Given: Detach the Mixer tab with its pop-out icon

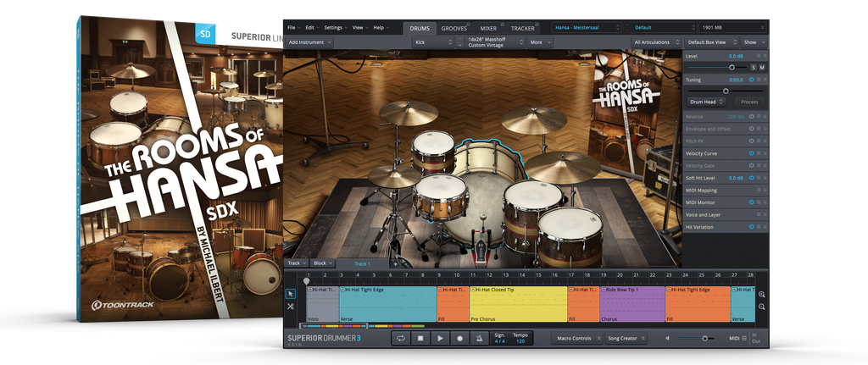Looking at the screenshot, I should click(x=503, y=25).
